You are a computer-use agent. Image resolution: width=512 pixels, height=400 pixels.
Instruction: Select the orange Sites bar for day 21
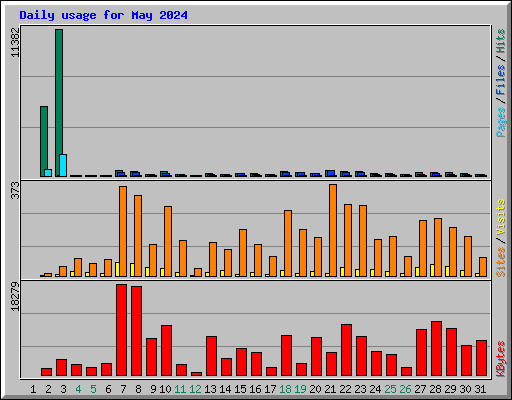click(333, 230)
